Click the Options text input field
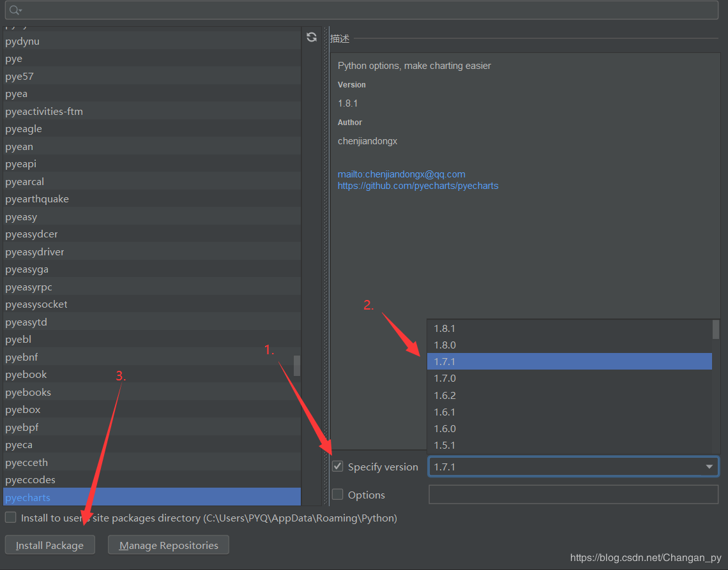Image resolution: width=728 pixels, height=570 pixels. [x=573, y=495]
